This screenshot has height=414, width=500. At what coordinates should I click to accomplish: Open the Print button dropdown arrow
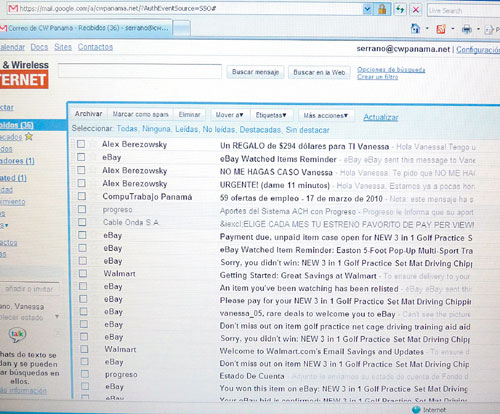[478, 29]
